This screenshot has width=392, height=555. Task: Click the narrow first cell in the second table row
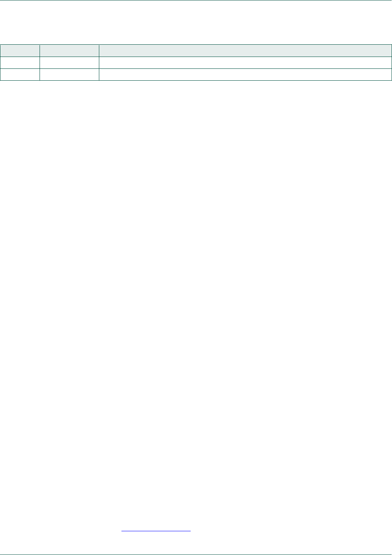[x=20, y=63]
